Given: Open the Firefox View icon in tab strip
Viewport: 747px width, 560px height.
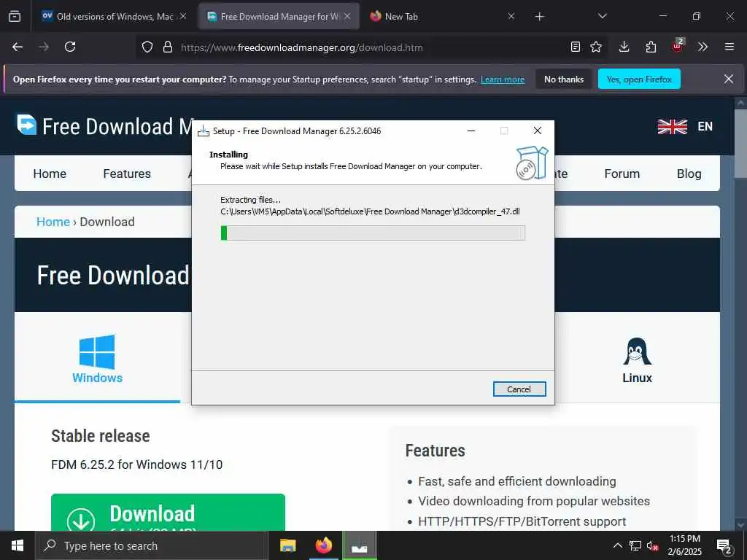Looking at the screenshot, I should [15, 16].
